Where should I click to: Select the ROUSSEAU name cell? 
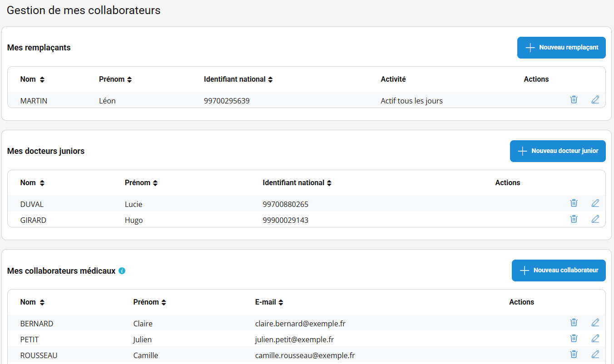click(x=39, y=355)
